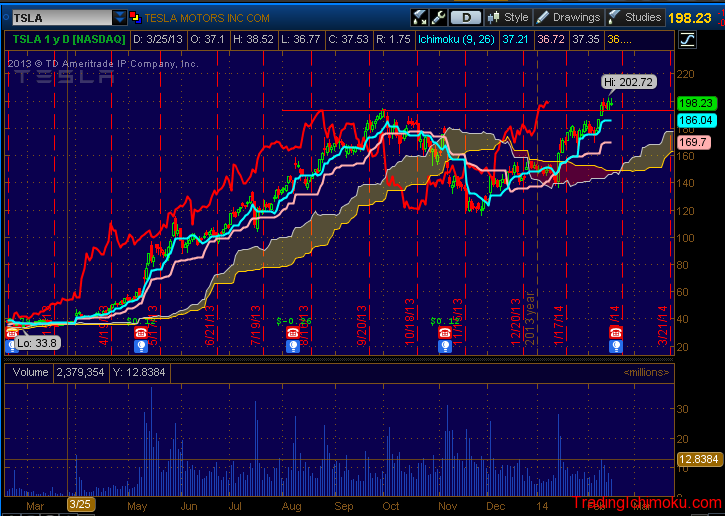Click the green 198.23 price axis label
This screenshot has width=725, height=516.
[697, 103]
